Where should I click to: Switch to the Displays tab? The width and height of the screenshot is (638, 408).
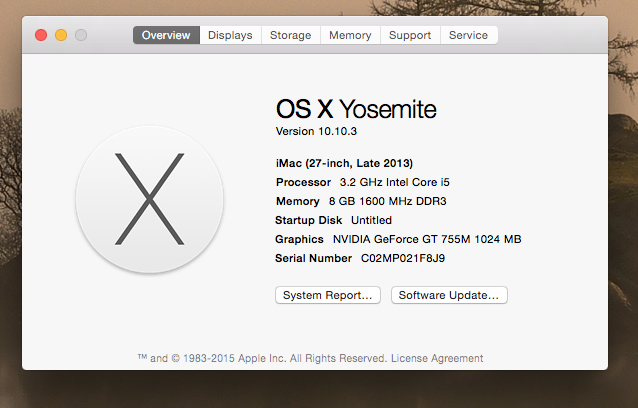(230, 35)
